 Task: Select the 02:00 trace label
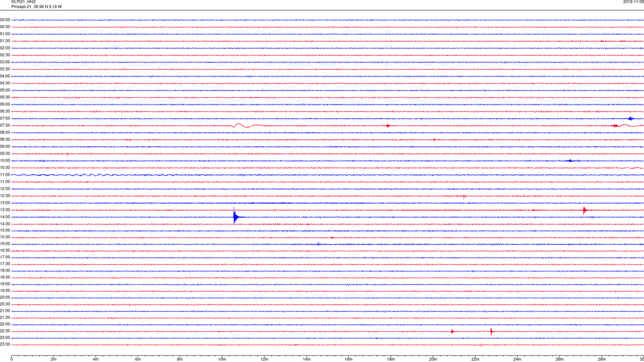tap(5, 48)
